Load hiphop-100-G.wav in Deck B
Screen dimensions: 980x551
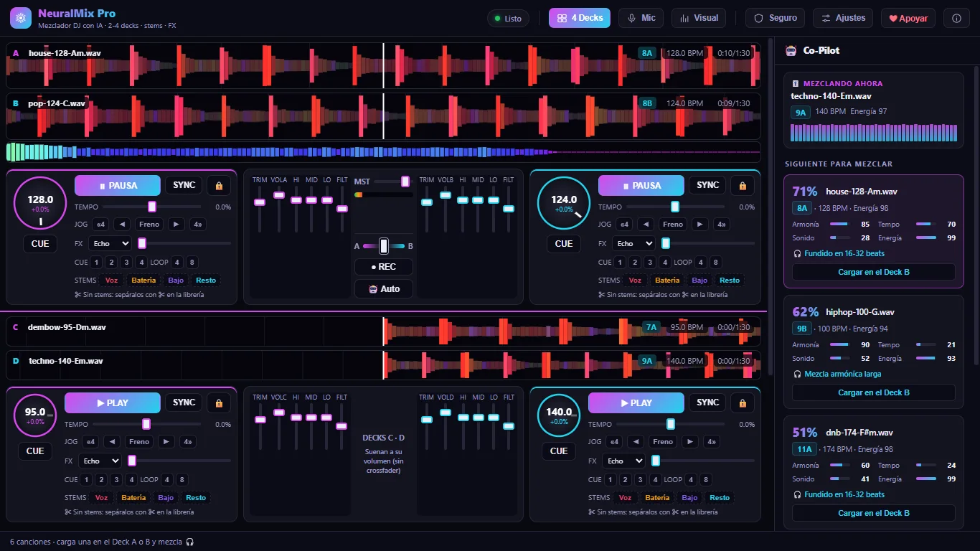874,393
